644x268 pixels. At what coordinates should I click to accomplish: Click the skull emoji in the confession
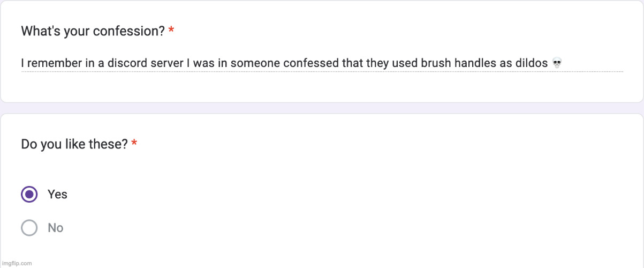click(x=557, y=64)
